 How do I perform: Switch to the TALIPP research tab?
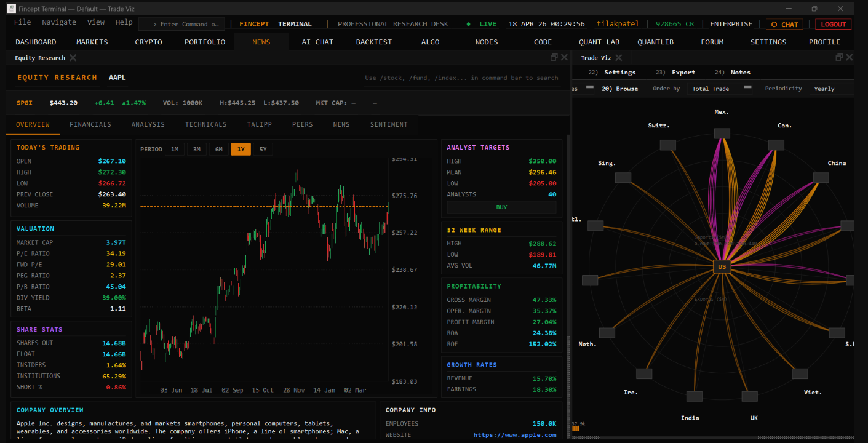(260, 124)
